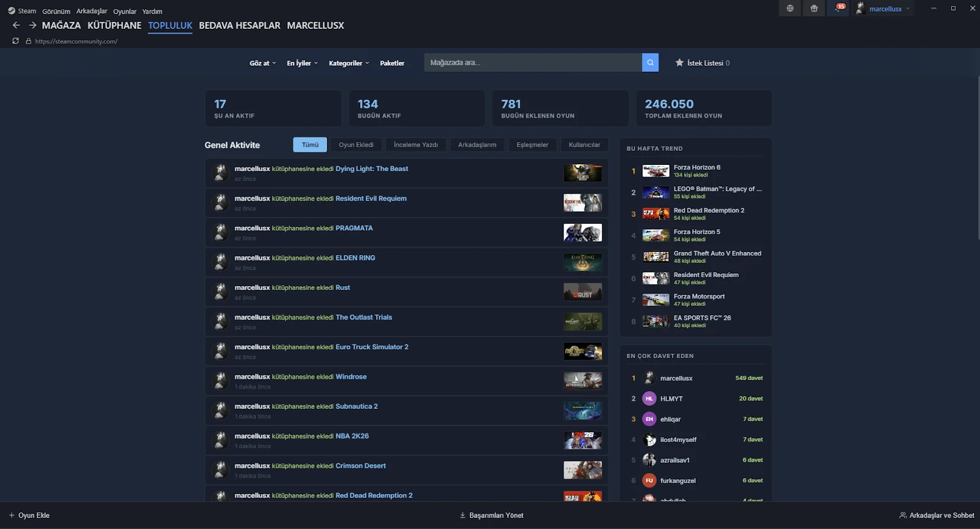Click the Steam logo icon in the title bar
This screenshot has height=529, width=980.
click(x=12, y=10)
